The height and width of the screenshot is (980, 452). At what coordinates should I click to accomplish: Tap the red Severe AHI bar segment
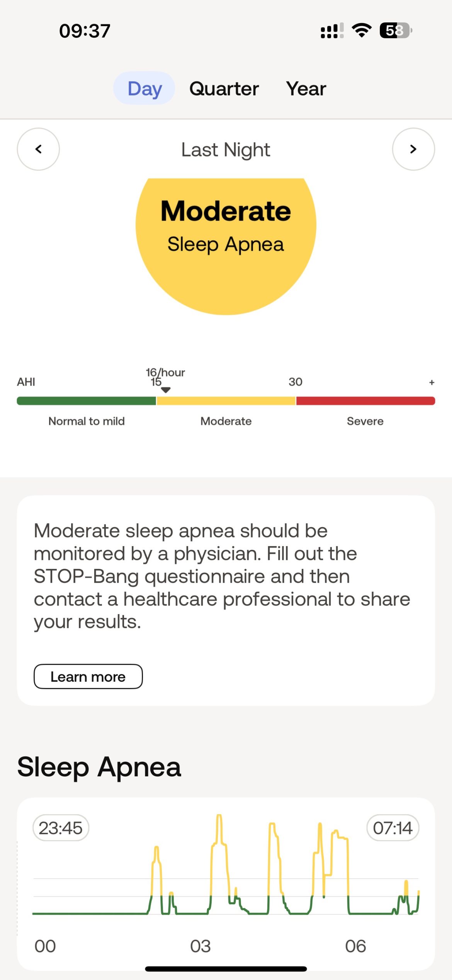365,401
